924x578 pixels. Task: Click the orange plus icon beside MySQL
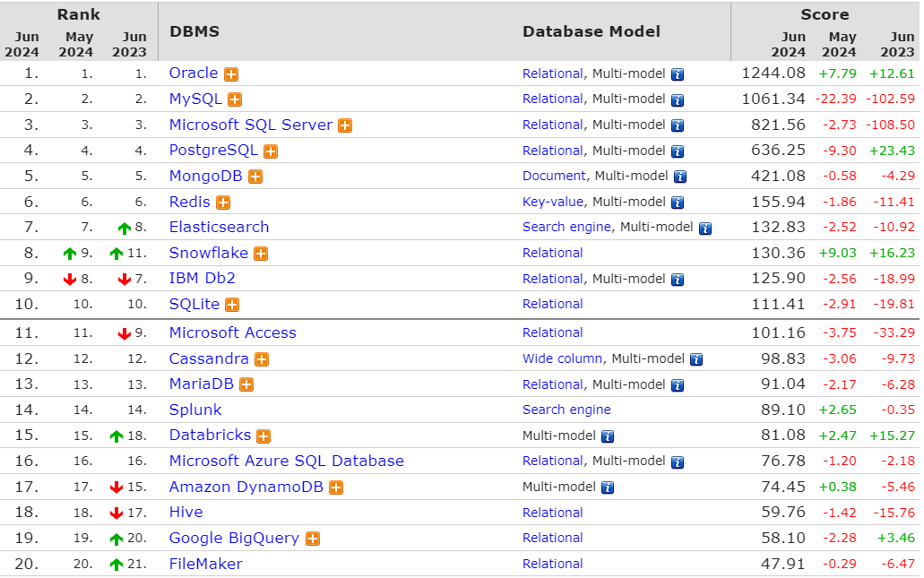pyautogui.click(x=235, y=99)
